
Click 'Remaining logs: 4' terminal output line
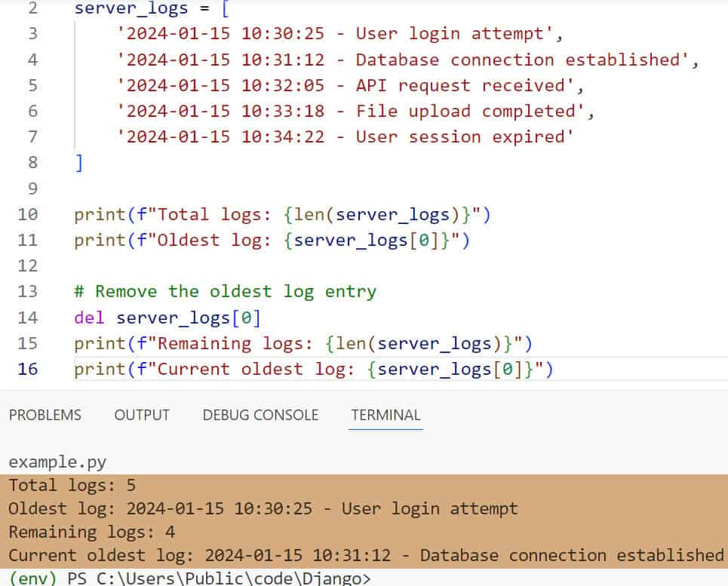click(x=92, y=532)
